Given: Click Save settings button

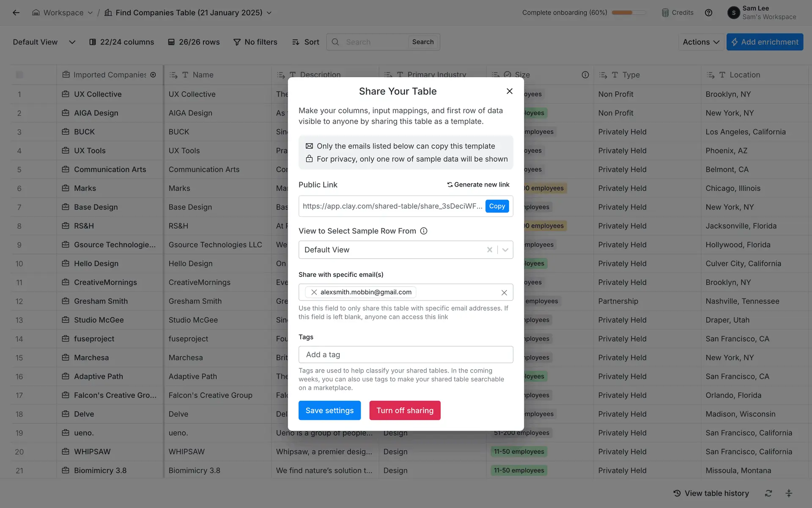Looking at the screenshot, I should (x=329, y=410).
